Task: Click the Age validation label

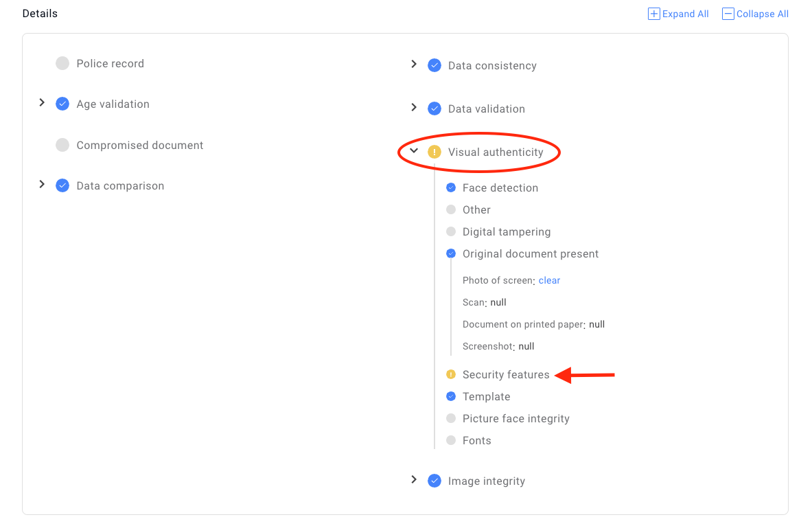Action: coord(113,104)
